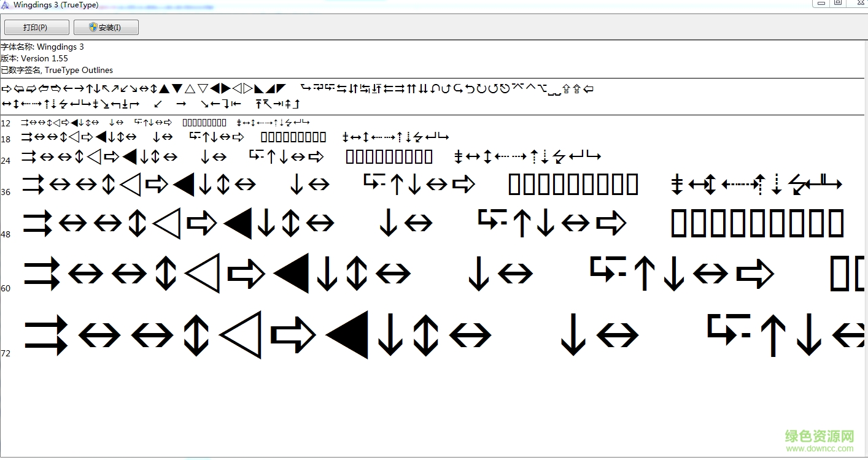Image resolution: width=868 pixels, height=460 pixels.
Task: Click the font viewer icon in the title bar
Action: click(x=5, y=4)
